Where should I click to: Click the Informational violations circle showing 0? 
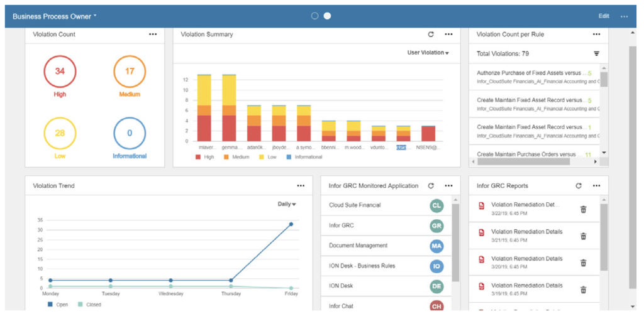[130, 133]
